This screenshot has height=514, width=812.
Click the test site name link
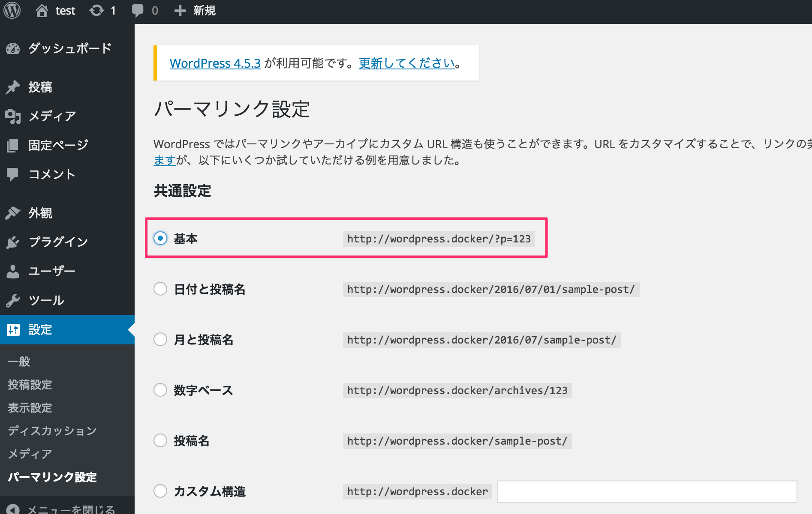pyautogui.click(x=66, y=11)
